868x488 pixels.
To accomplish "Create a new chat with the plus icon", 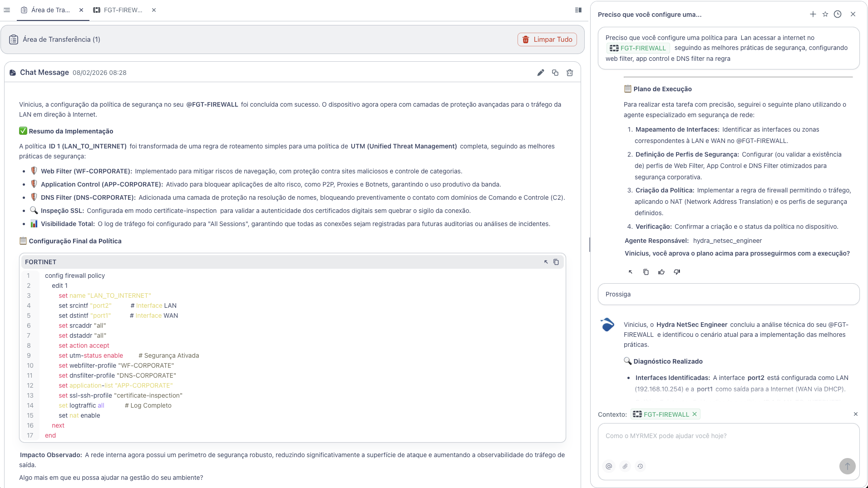I will pos(813,14).
